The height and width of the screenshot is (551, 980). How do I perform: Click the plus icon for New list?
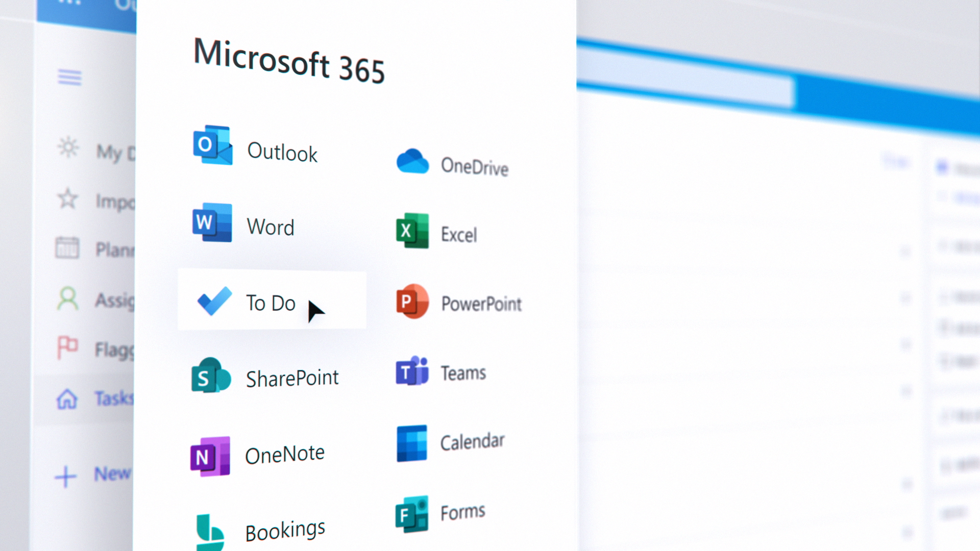pyautogui.click(x=65, y=477)
